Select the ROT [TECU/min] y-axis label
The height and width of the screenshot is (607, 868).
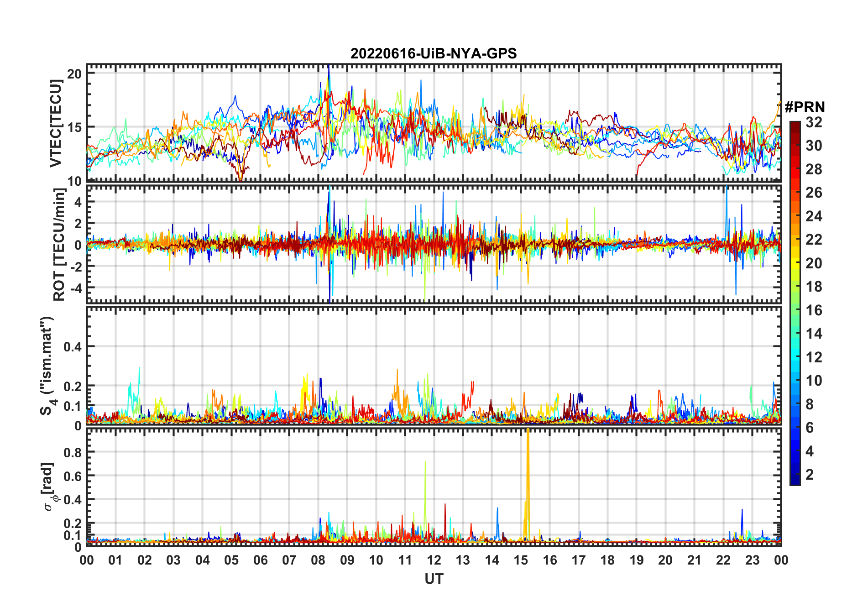click(59, 245)
